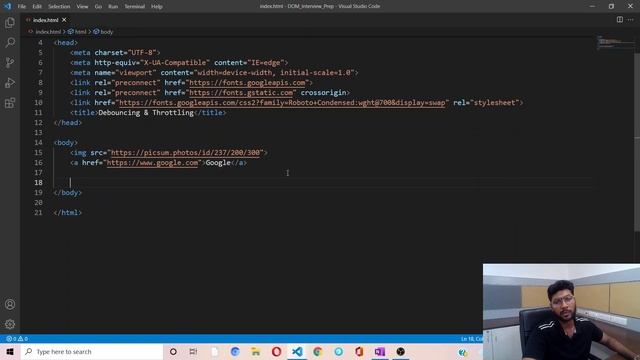The image size is (640, 360).
Task: Launch Opera browser from taskbar
Action: 276,351
